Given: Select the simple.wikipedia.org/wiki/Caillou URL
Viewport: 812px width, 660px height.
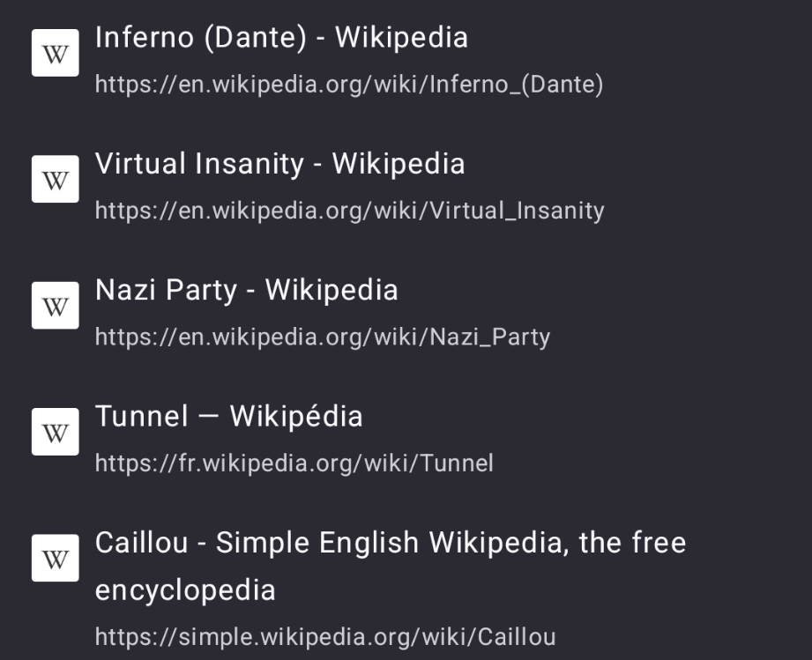Looking at the screenshot, I should (x=325, y=636).
